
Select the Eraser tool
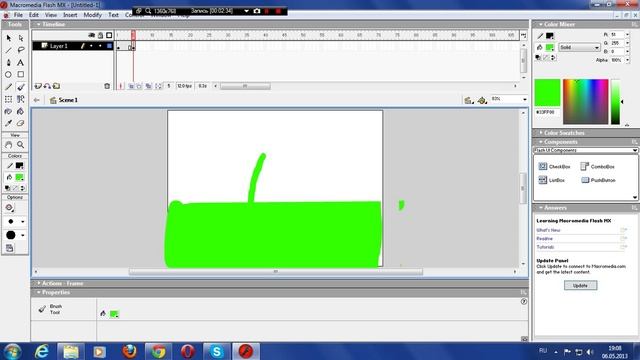click(x=21, y=123)
